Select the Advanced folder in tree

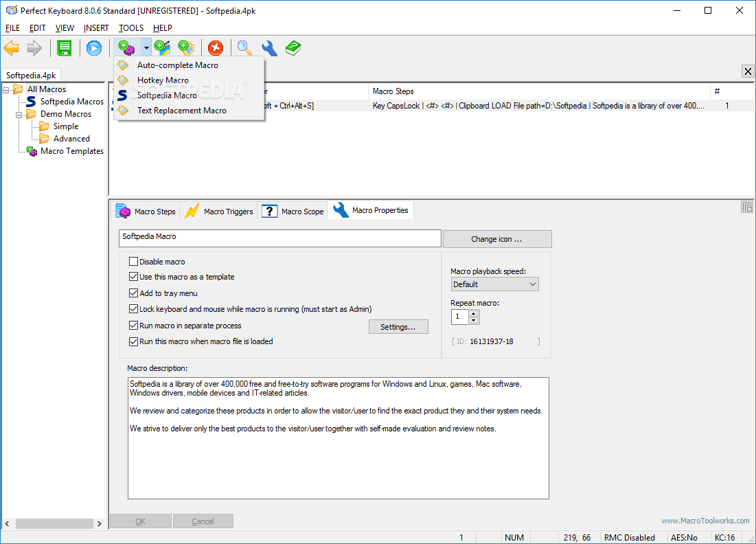pyautogui.click(x=71, y=139)
